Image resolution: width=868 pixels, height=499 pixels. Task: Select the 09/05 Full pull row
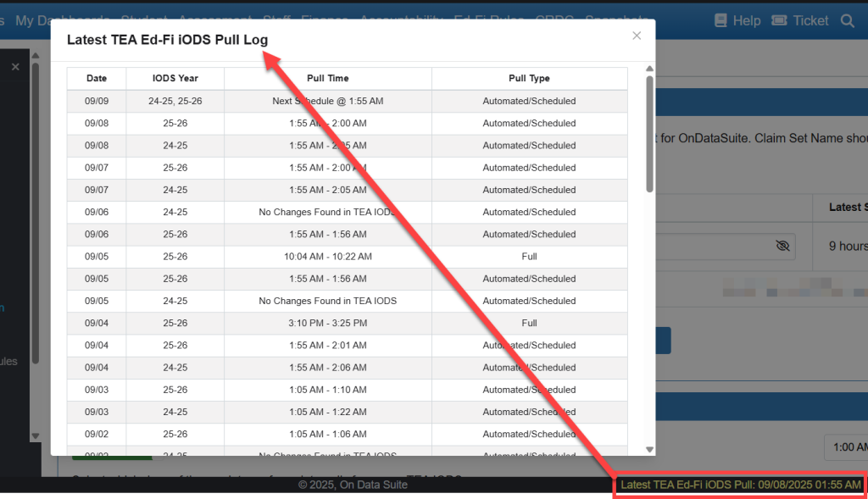click(x=347, y=256)
